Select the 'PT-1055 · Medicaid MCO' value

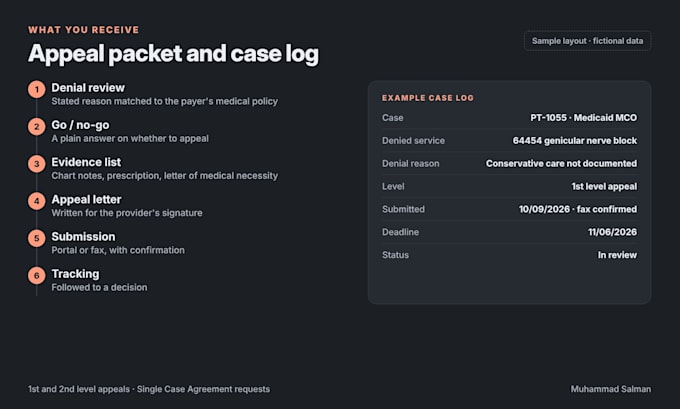click(584, 118)
